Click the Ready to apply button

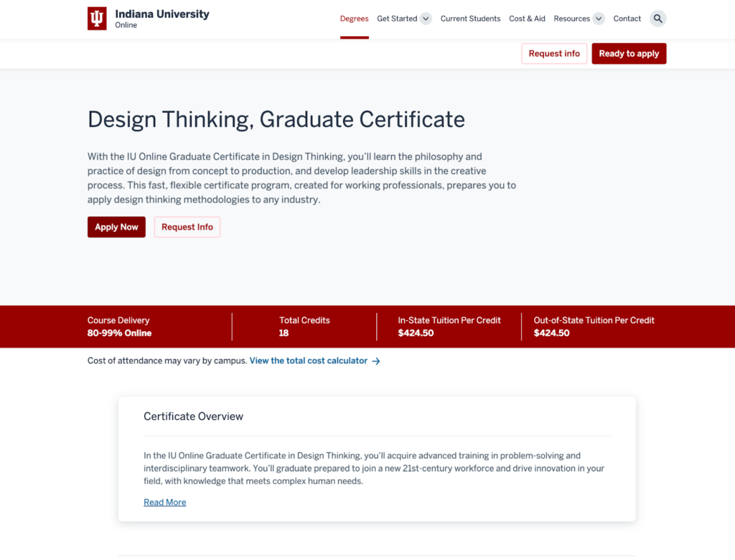coord(629,53)
